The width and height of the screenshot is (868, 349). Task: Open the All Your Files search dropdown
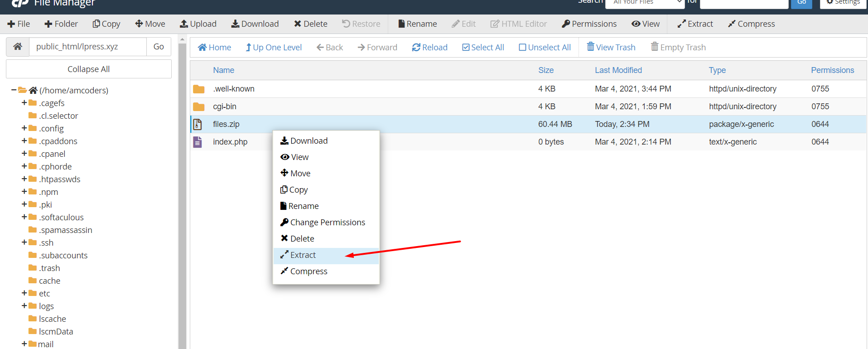coord(644,2)
